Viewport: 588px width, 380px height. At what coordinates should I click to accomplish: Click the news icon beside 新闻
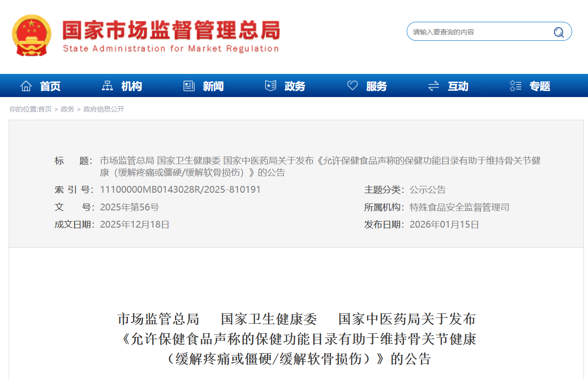click(x=189, y=85)
